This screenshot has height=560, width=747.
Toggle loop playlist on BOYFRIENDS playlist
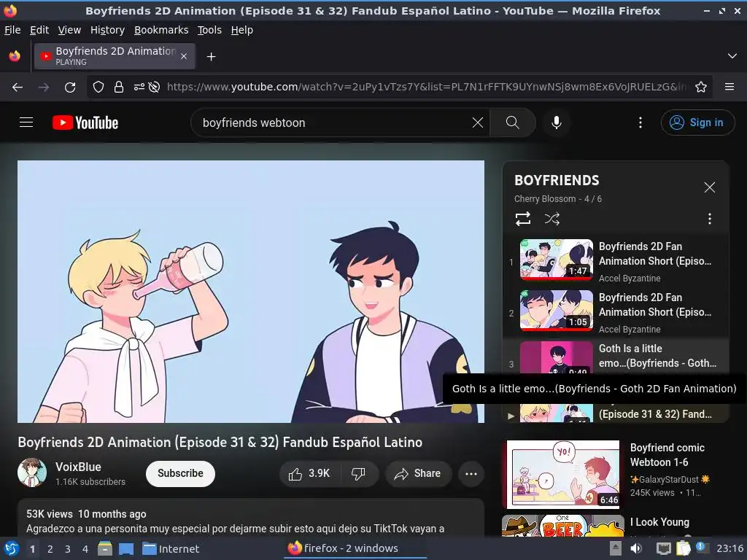pyautogui.click(x=522, y=219)
